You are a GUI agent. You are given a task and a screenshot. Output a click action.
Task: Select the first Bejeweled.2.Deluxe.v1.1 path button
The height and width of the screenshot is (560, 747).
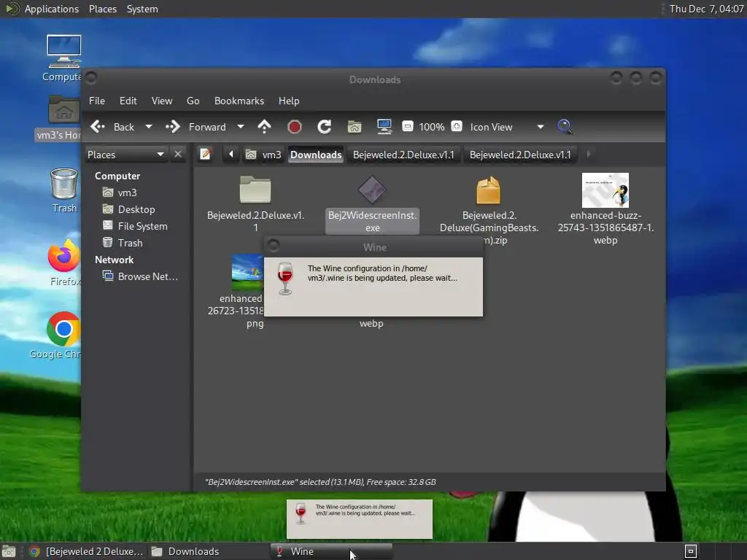403,155
